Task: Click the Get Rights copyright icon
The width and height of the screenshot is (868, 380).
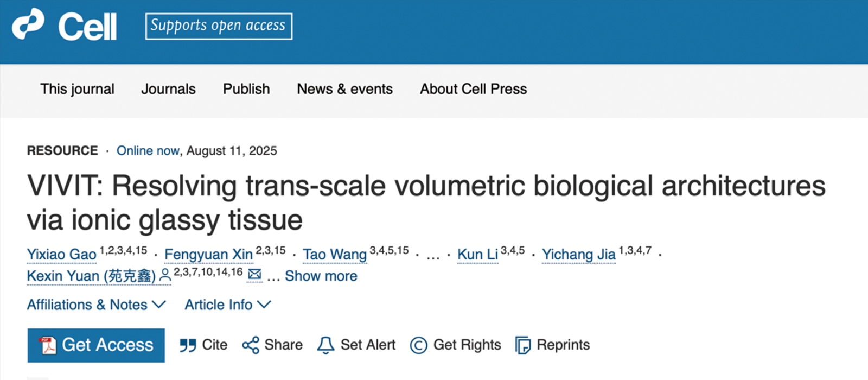Action: click(418, 345)
